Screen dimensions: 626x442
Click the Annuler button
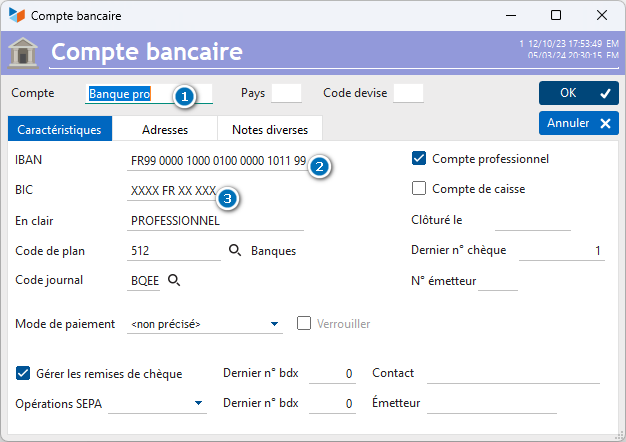pyautogui.click(x=578, y=123)
